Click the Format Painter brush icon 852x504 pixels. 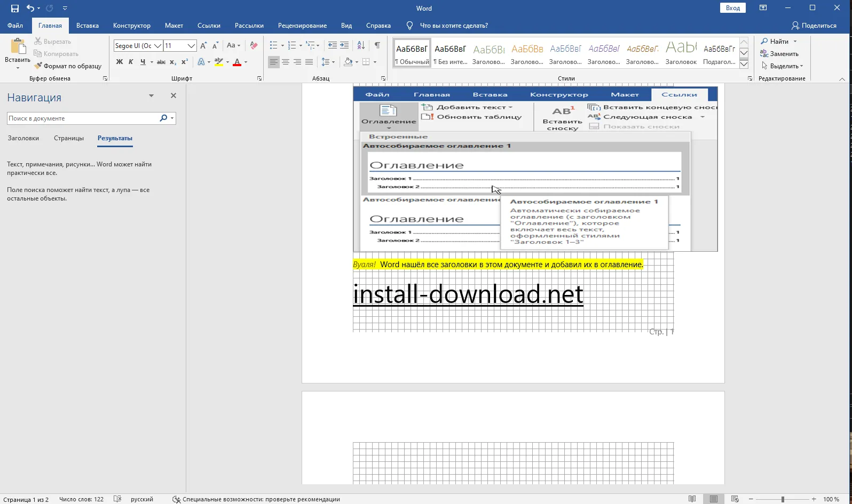[x=38, y=66]
